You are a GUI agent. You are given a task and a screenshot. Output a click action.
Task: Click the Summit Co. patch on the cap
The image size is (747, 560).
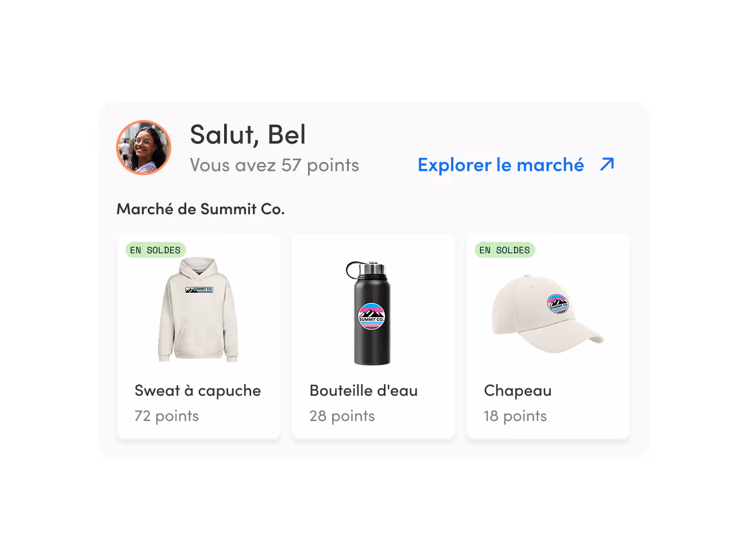tap(557, 304)
